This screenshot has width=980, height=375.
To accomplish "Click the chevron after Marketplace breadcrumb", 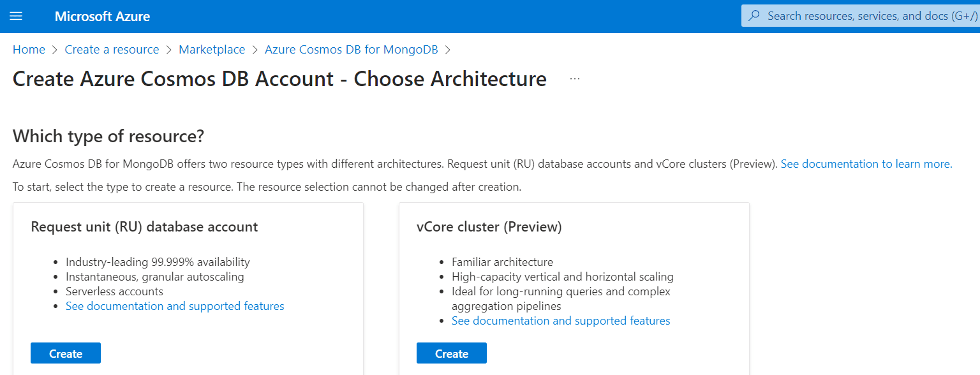I will tap(255, 50).
